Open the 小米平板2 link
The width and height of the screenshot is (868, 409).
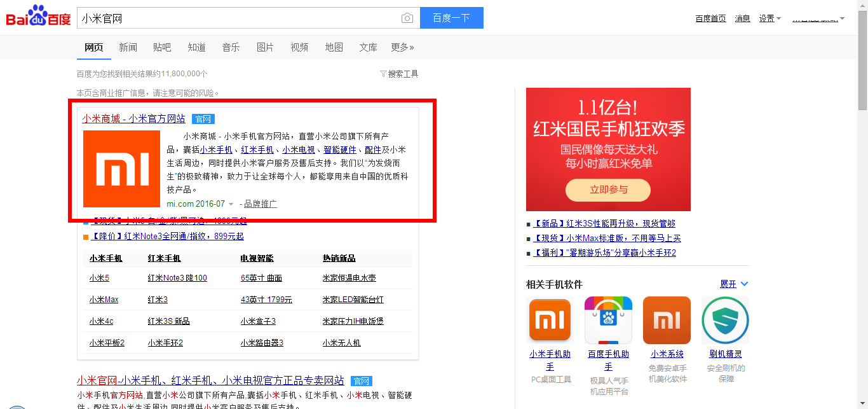click(x=107, y=343)
